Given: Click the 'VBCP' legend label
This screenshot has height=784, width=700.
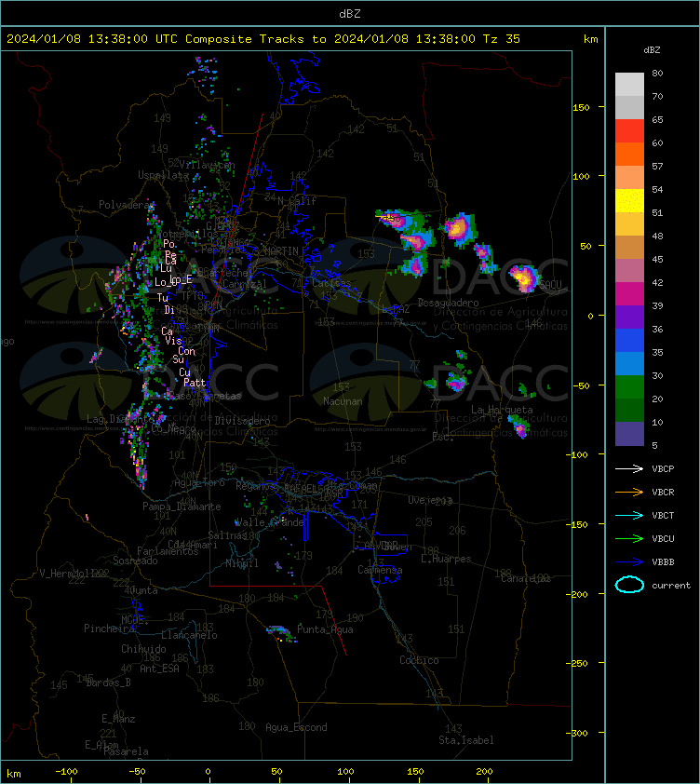Looking at the screenshot, I should coord(663,469).
